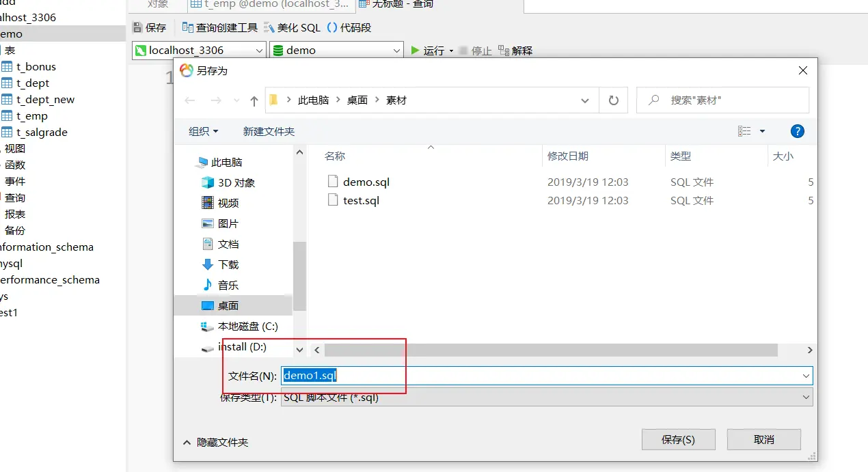Go up one folder level
Viewport: 868px width, 472px height.
pos(254,100)
